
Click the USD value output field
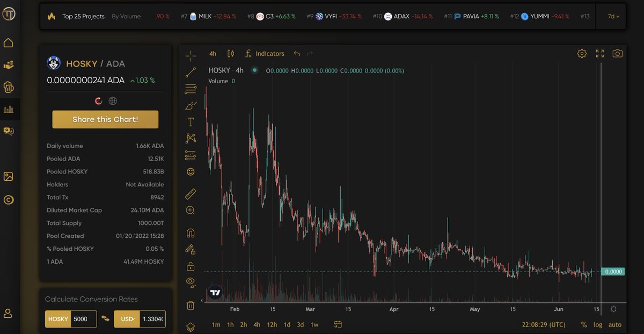pyautogui.click(x=152, y=319)
